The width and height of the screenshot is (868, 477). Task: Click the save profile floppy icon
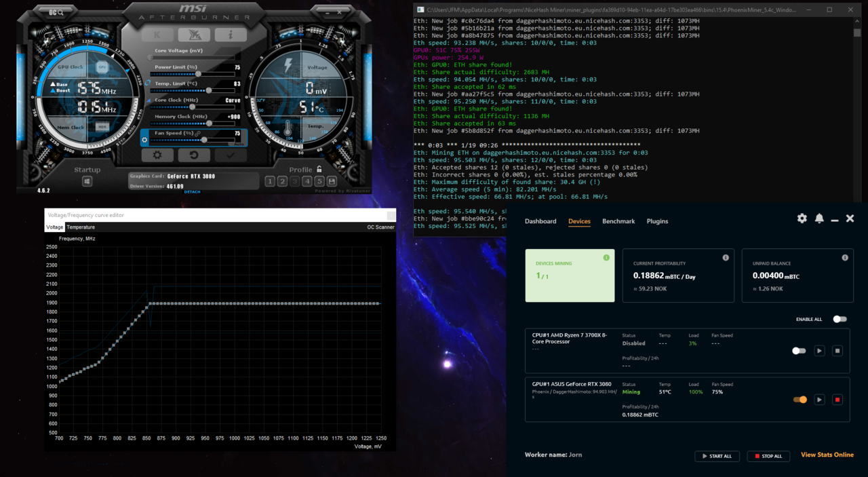click(x=332, y=181)
